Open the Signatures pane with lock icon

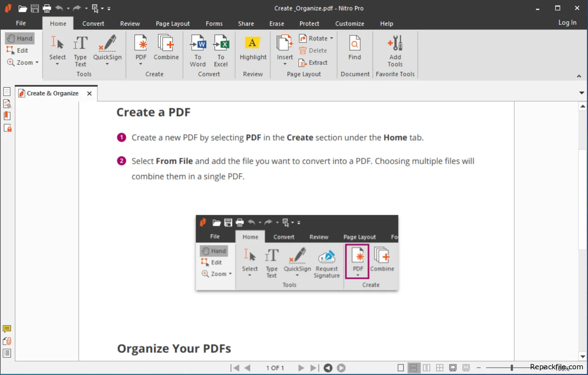(7, 128)
